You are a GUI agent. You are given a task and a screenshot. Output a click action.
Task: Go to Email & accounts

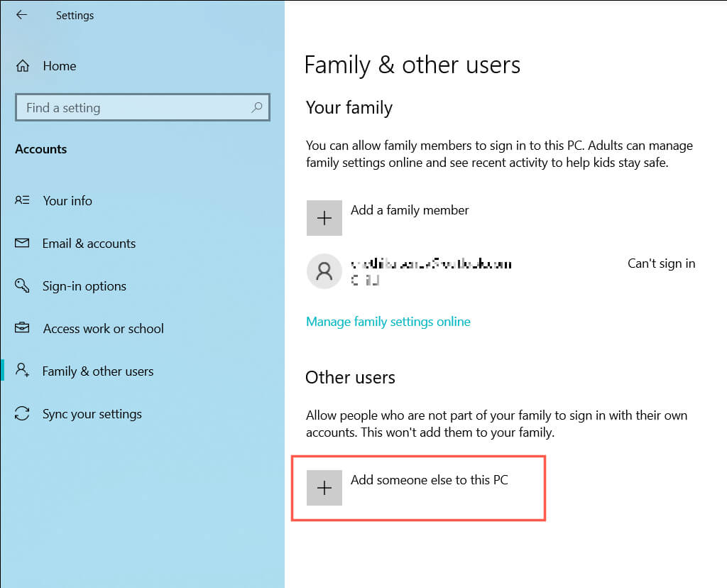click(x=89, y=243)
